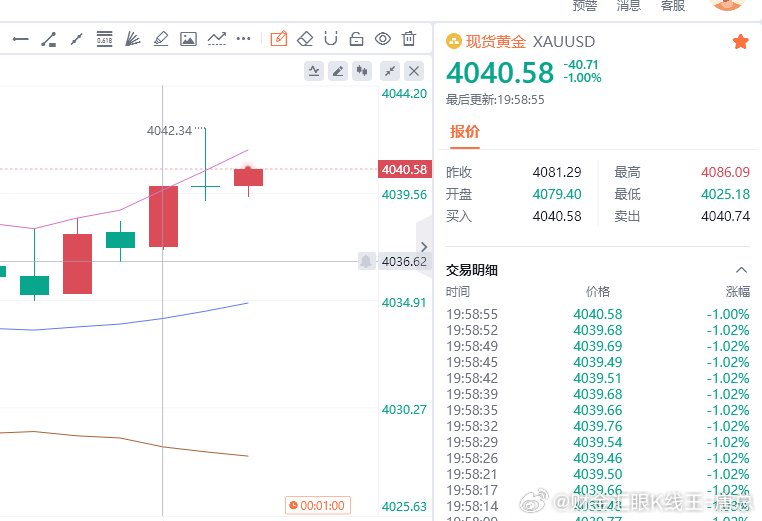Open the indicators button on chart

tap(314, 71)
